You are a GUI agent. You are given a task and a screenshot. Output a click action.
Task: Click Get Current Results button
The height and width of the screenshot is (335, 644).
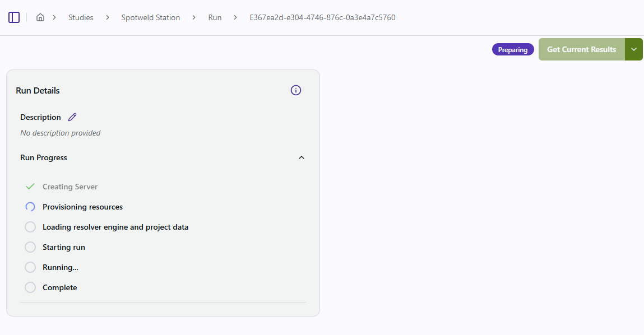[x=582, y=49]
